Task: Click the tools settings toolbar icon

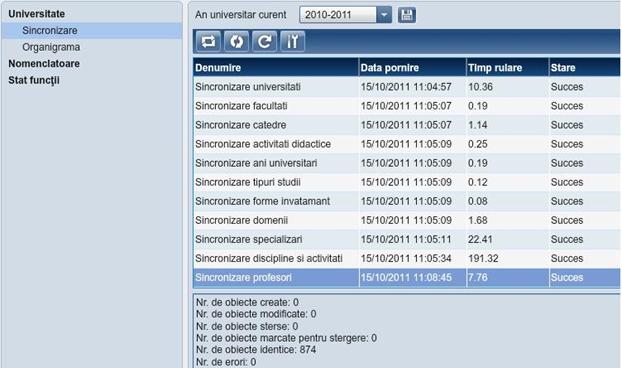Action: [293, 41]
